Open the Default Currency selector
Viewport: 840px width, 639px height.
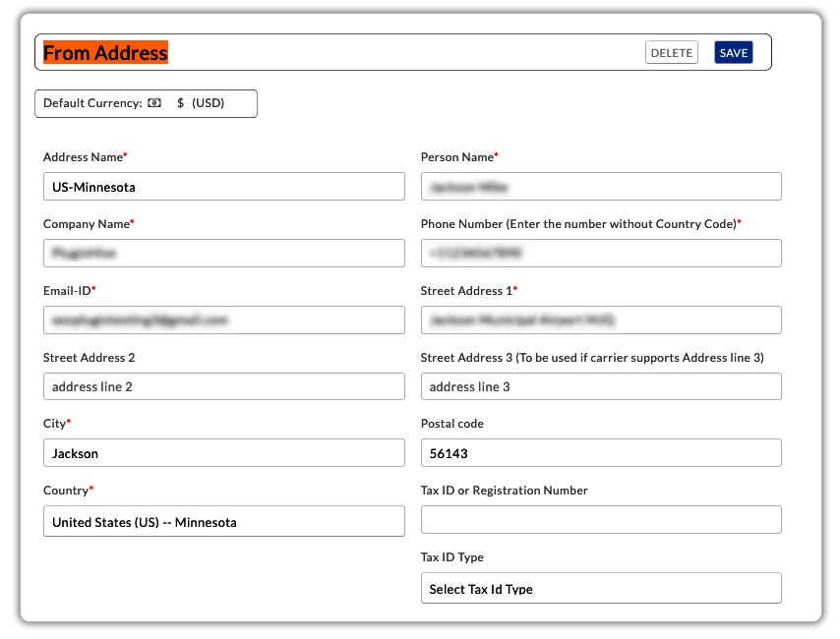(x=146, y=103)
